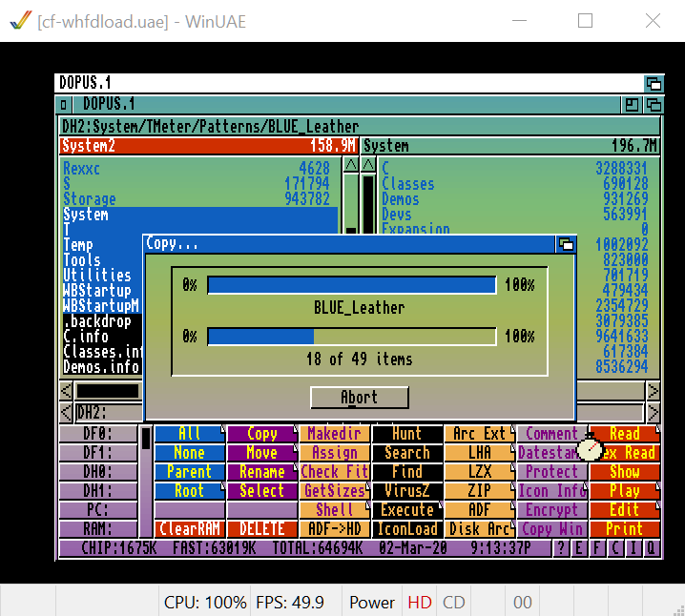The height and width of the screenshot is (616, 685).
Task: Click the Check Fit button
Action: point(335,472)
